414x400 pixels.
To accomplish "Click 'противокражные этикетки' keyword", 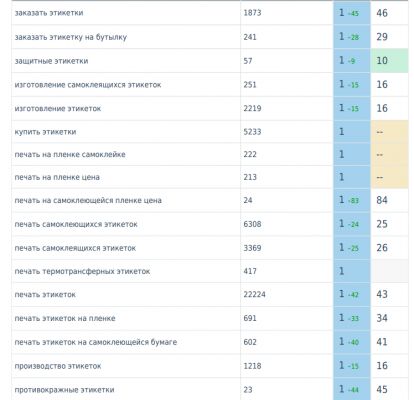I will (64, 390).
